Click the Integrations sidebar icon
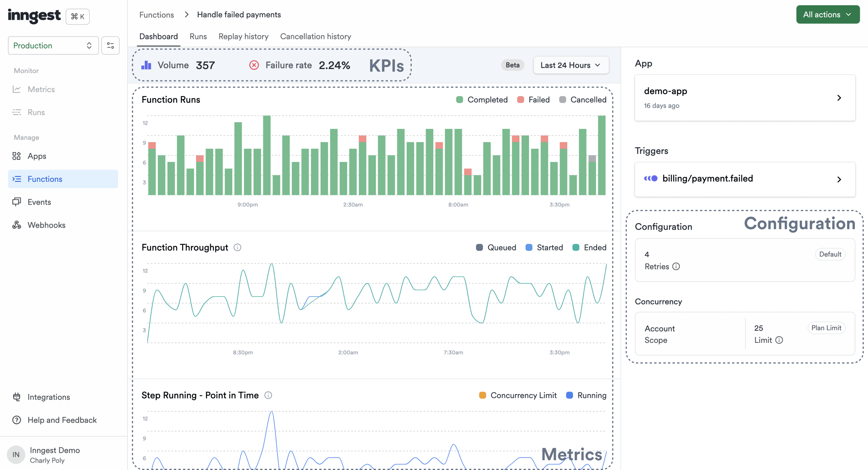 (x=17, y=397)
